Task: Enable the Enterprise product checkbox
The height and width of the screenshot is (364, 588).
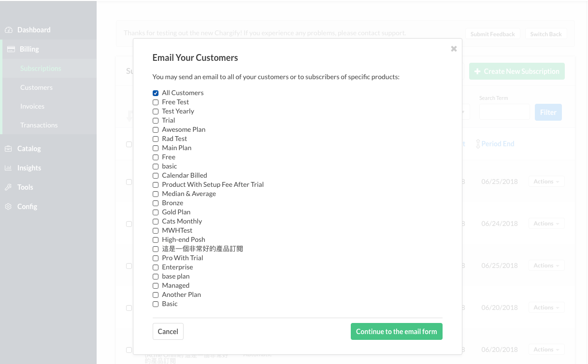Action: point(156,267)
